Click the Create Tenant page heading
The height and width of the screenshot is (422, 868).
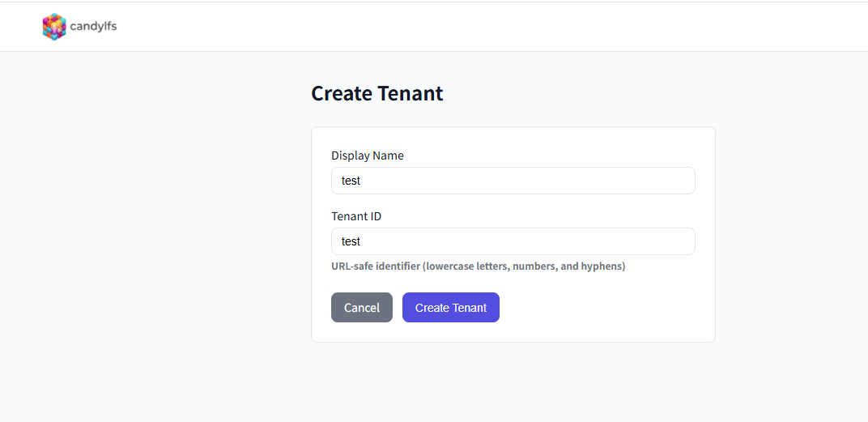pyautogui.click(x=377, y=93)
